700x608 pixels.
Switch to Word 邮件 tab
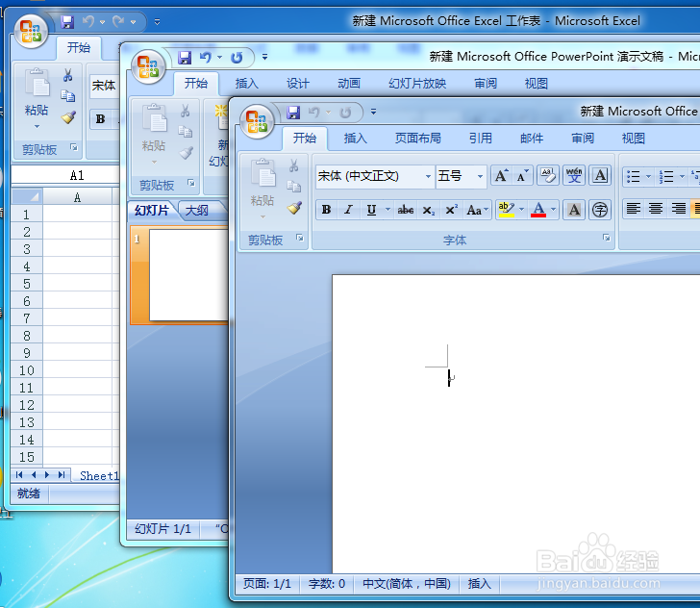(x=532, y=138)
